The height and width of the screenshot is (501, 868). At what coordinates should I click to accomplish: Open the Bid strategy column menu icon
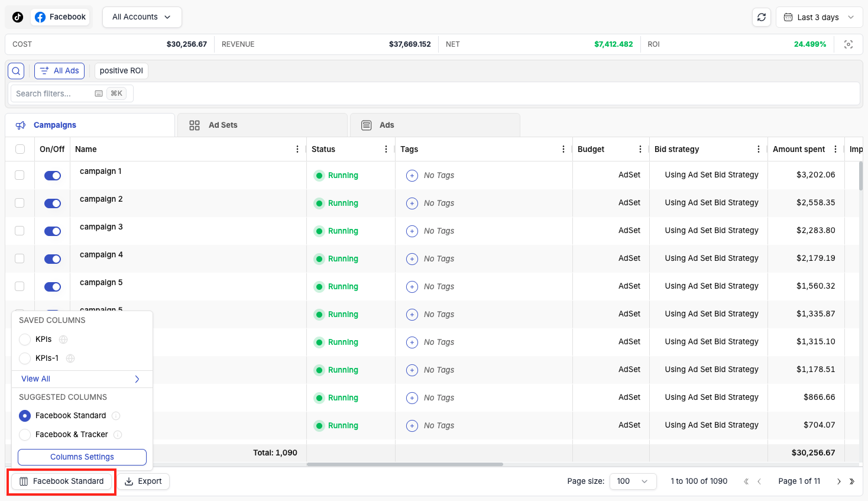point(759,149)
